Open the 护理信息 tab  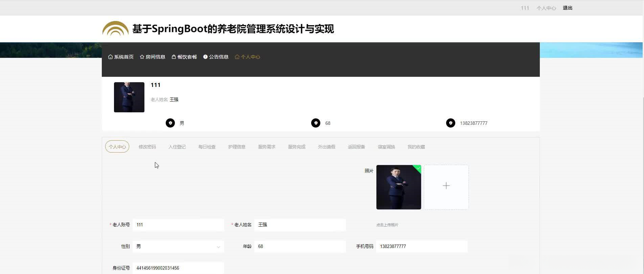pyautogui.click(x=237, y=147)
